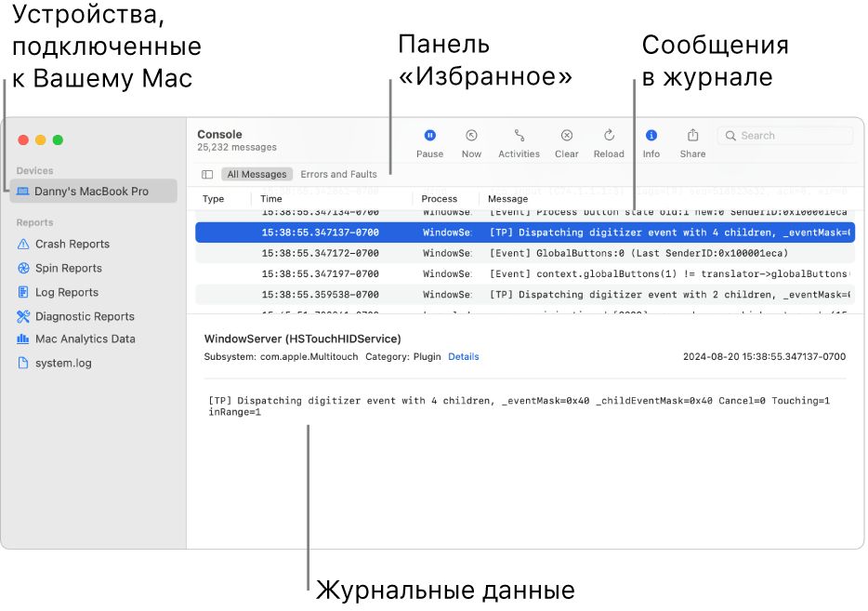868x611 pixels.
Task: Open Log Reports in sidebar
Action: [x=66, y=293]
